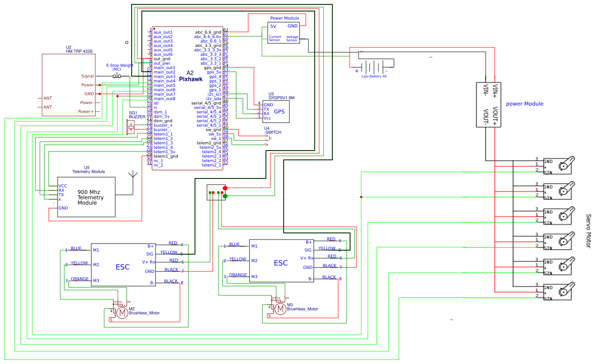Click the telem1_gnd pin label

[x=166, y=156]
